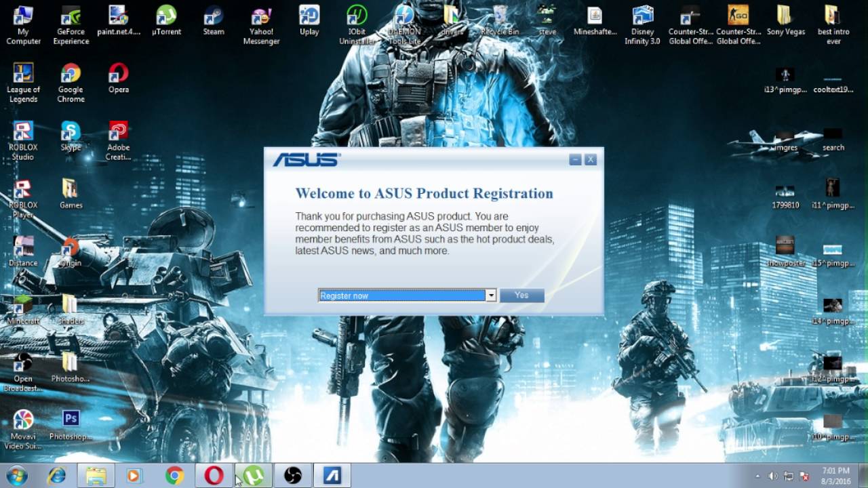
Task: Switch to Chrome via the taskbar
Action: [x=174, y=476]
